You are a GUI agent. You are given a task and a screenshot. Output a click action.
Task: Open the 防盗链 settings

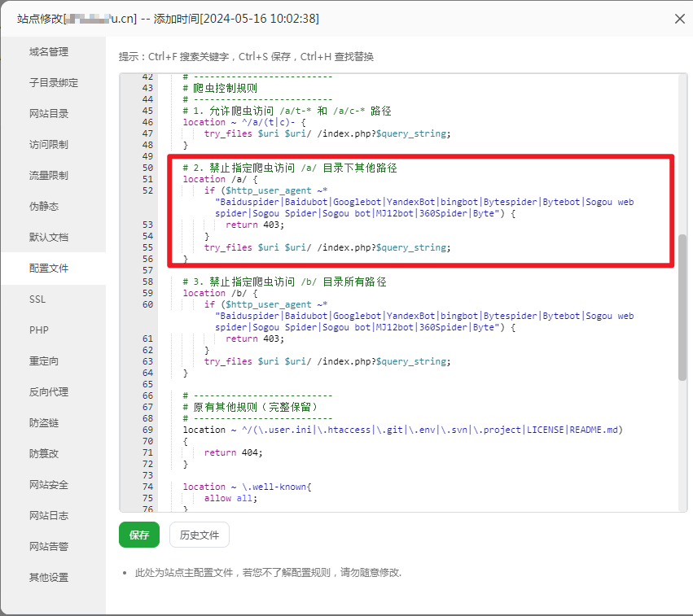[44, 423]
